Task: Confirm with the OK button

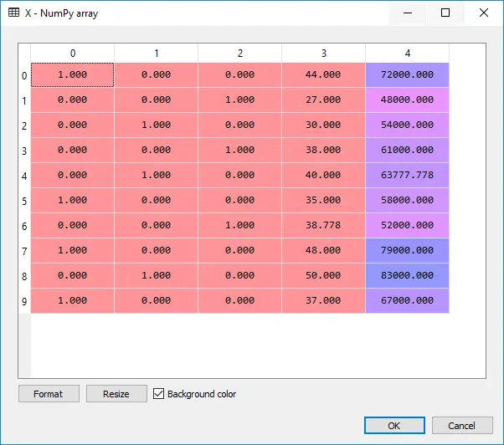Action: [x=394, y=426]
